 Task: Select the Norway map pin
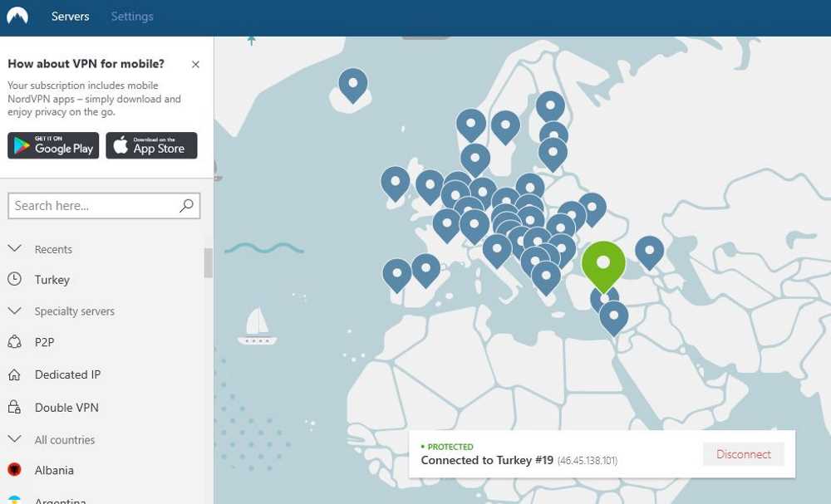(x=470, y=126)
